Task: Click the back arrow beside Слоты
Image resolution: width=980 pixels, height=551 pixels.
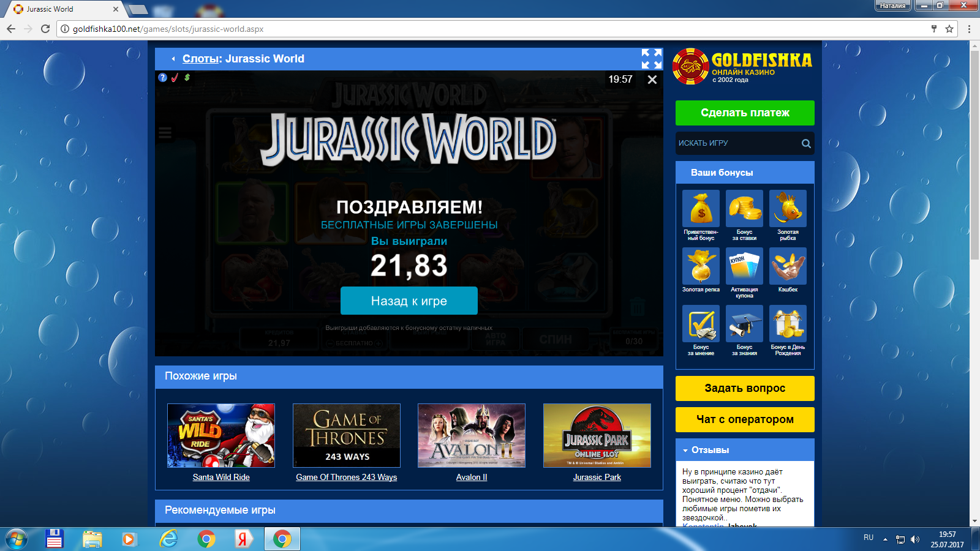Action: pyautogui.click(x=173, y=59)
